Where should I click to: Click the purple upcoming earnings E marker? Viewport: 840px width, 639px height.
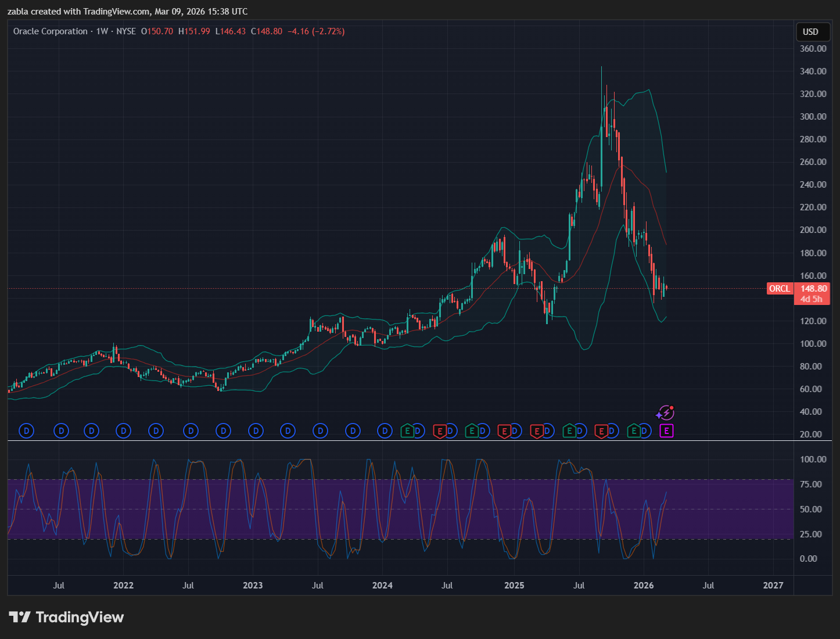click(666, 431)
